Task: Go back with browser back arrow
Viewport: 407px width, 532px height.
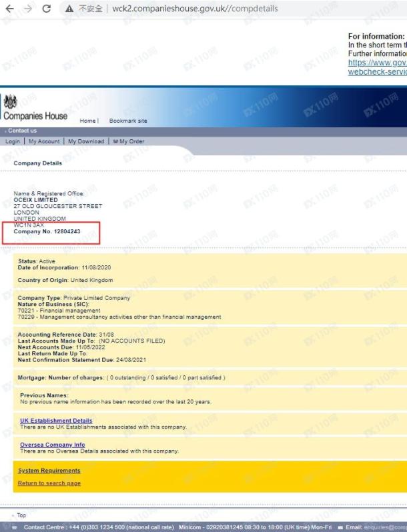Action: click(9, 9)
